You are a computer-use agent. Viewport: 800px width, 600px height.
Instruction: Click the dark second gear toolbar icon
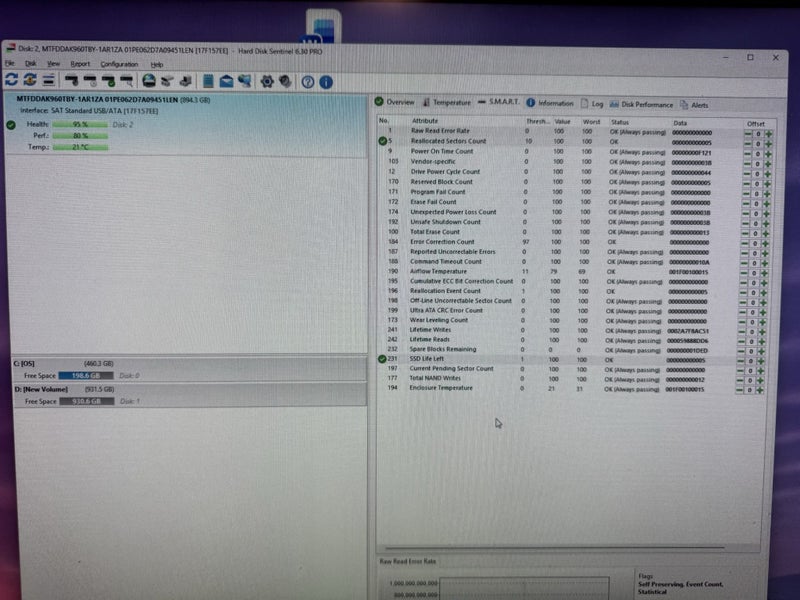coord(285,82)
